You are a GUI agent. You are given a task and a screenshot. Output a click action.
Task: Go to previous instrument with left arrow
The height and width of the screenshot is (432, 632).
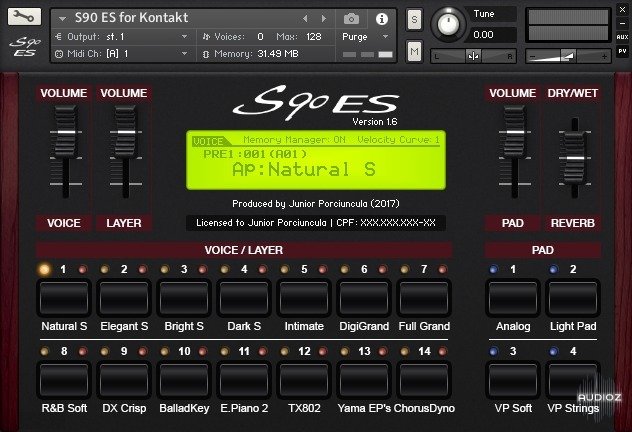(x=306, y=18)
